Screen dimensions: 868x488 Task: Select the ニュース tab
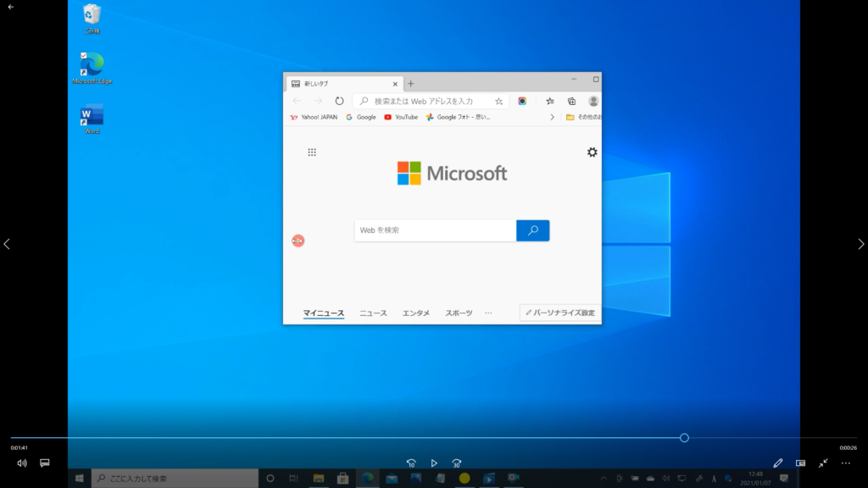click(373, 313)
